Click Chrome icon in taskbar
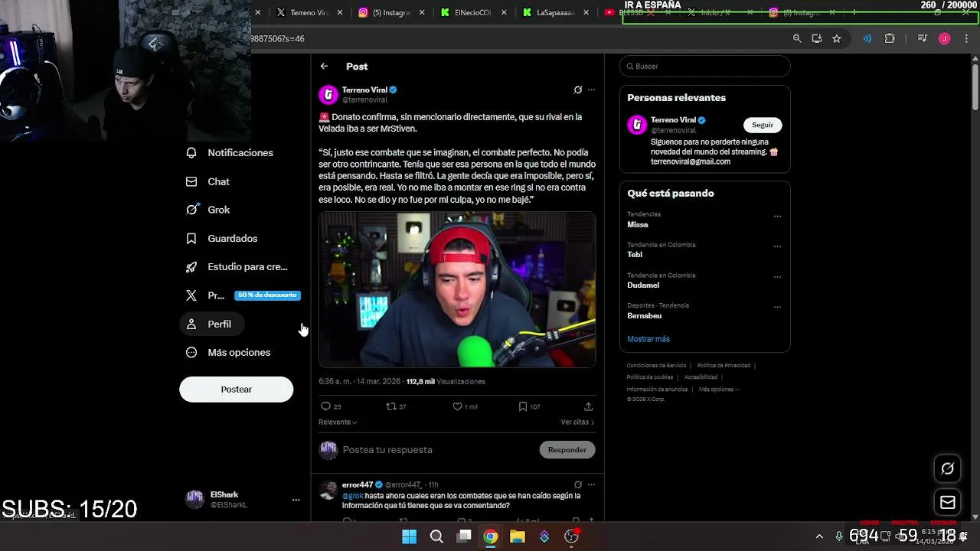 coord(491,536)
